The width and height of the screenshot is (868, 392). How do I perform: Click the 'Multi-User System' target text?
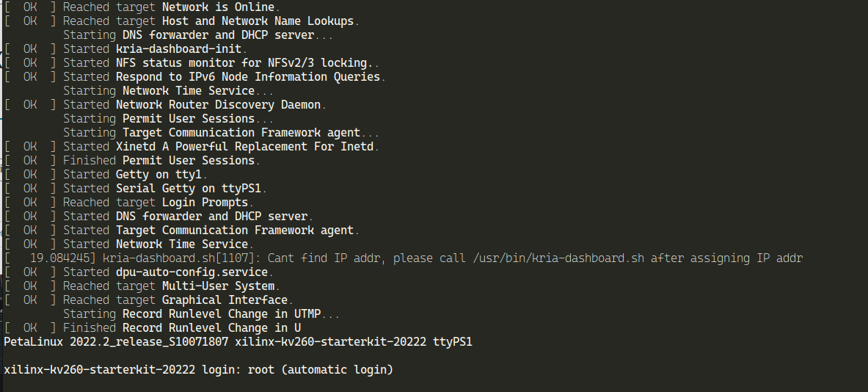point(220,286)
